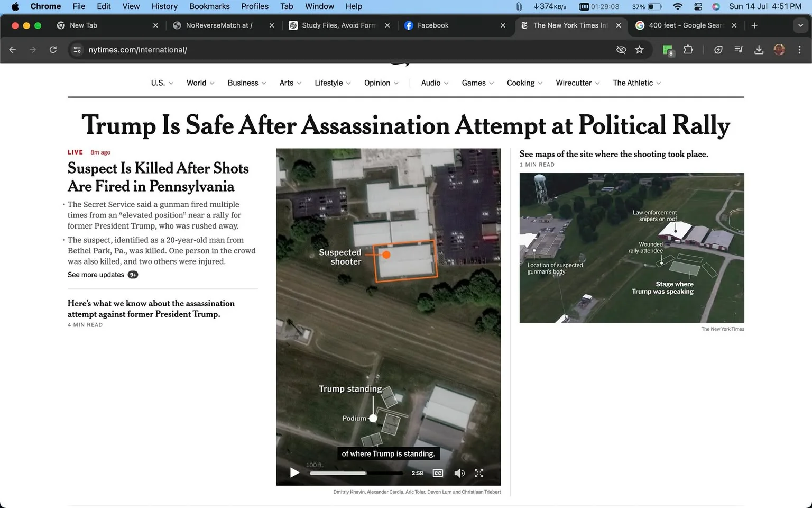This screenshot has height=508, width=812.
Task: Go back with the browser back arrow
Action: point(13,50)
